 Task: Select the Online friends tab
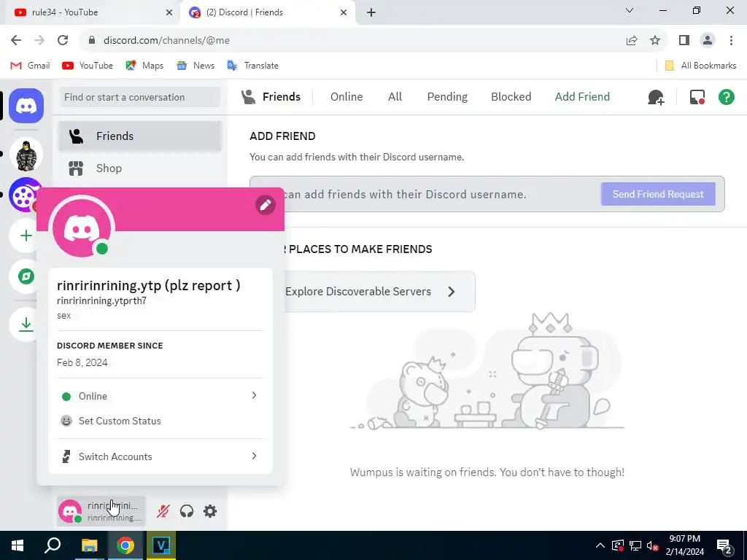[x=347, y=97]
